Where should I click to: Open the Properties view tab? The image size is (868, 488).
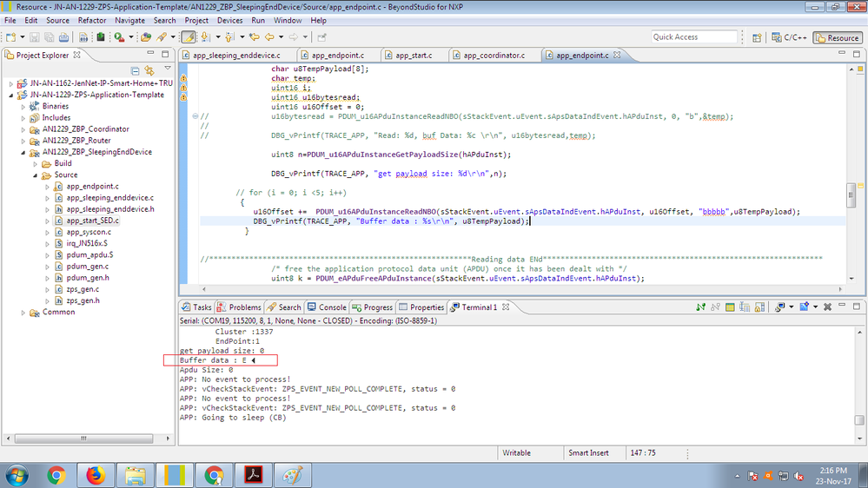pos(421,307)
